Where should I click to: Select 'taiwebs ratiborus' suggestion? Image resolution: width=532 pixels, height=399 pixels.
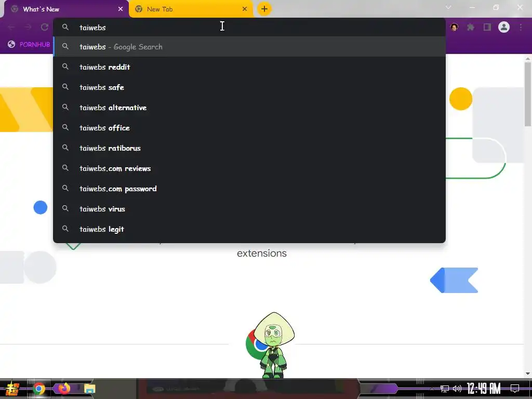click(249, 148)
